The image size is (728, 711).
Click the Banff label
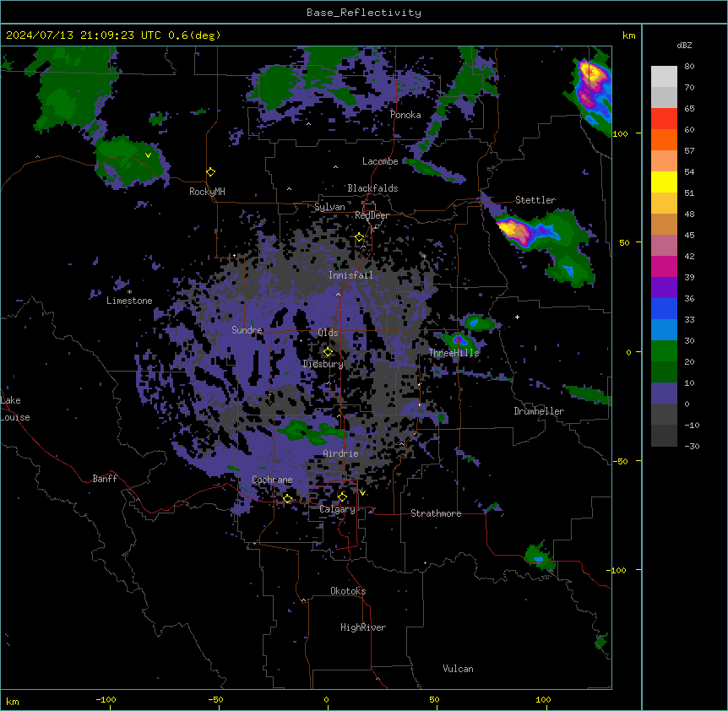pos(105,479)
